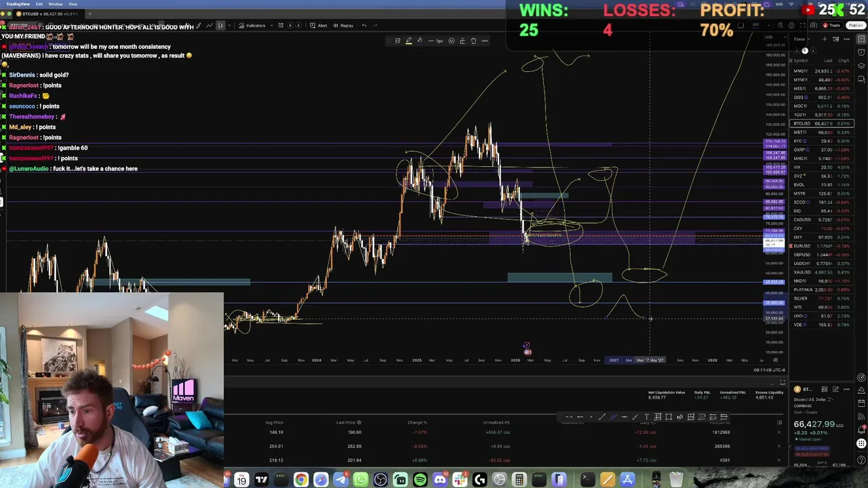Open the Chats sidebar icon
The width and height of the screenshot is (868, 488).
point(861,79)
